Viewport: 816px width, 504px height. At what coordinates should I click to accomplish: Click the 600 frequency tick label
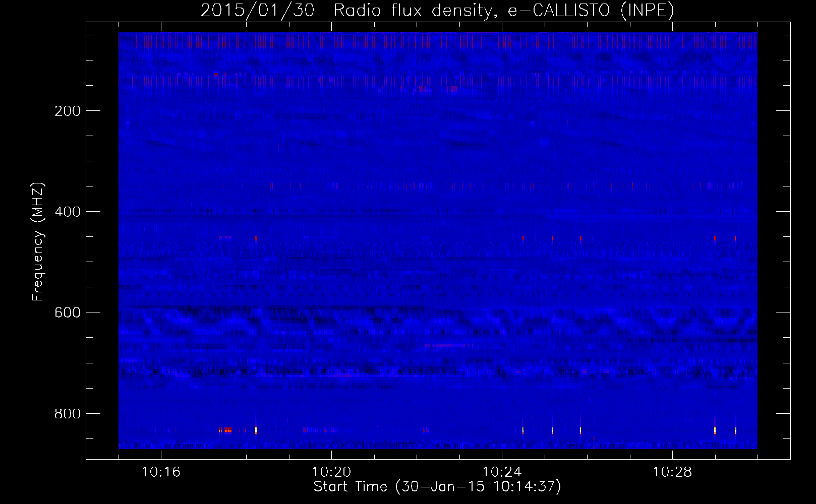tap(67, 312)
